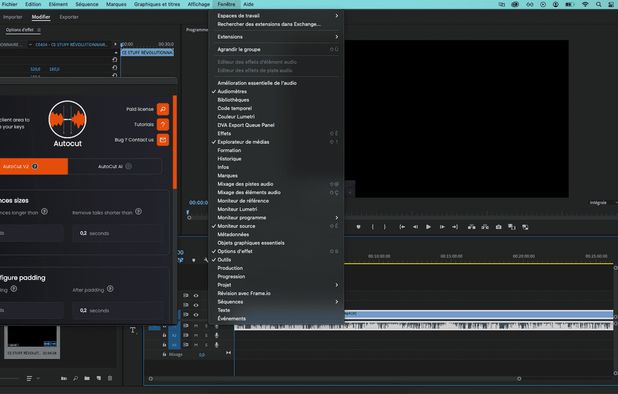
Task: Click the Mark In bracket icon
Action: pos(372,227)
